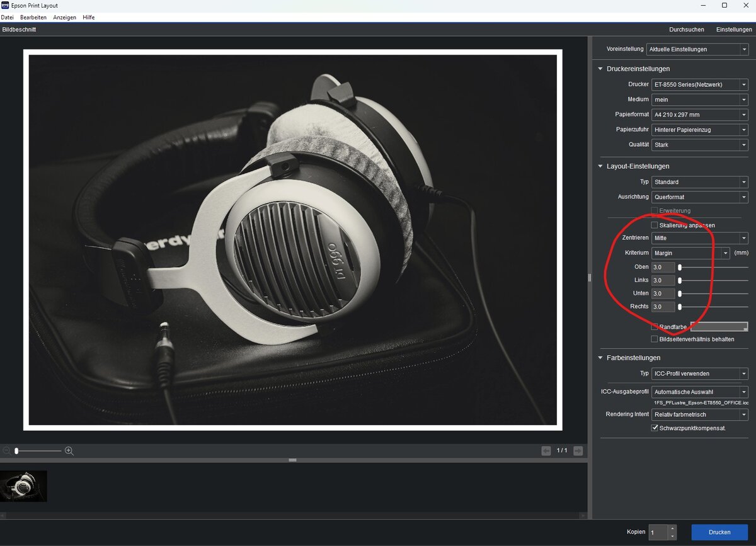Viewport: 756px width, 546px height.
Task: Click the zoom-in magnifier icon
Action: (69, 451)
